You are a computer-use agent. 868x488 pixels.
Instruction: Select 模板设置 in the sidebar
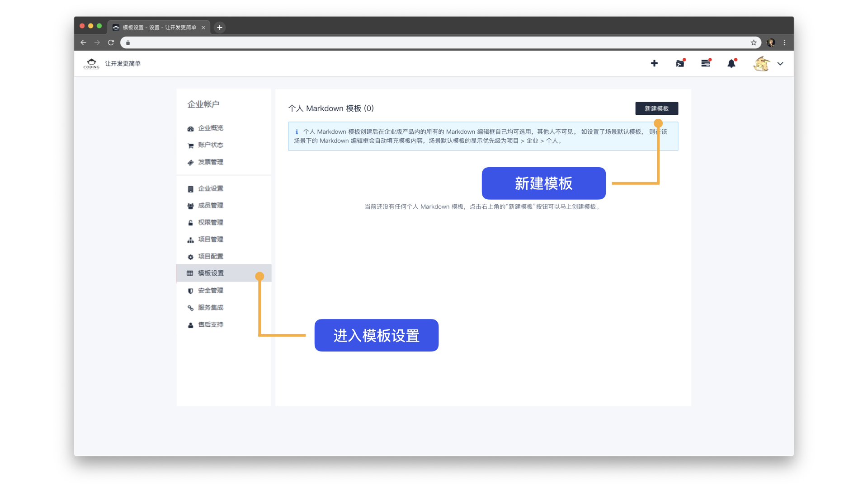211,273
